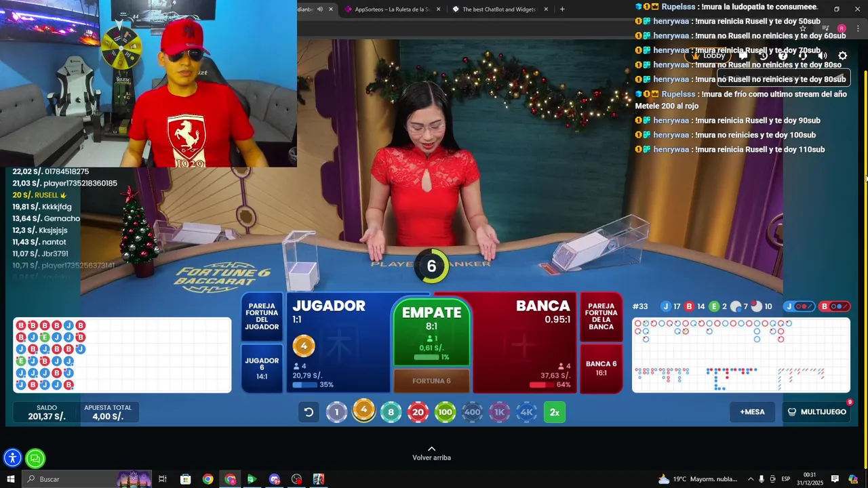
Task: Select the red 20 chip
Action: 418,412
